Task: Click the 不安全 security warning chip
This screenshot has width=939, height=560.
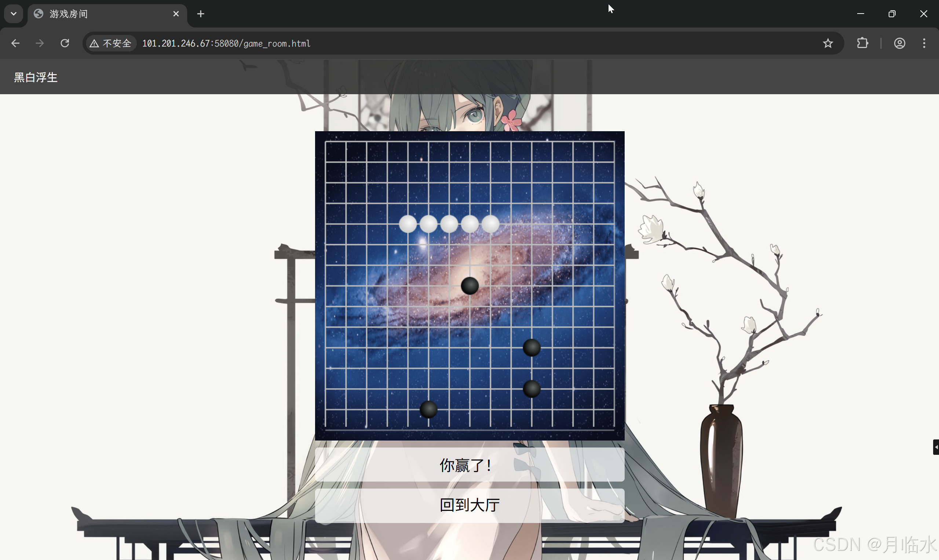Action: pos(111,43)
